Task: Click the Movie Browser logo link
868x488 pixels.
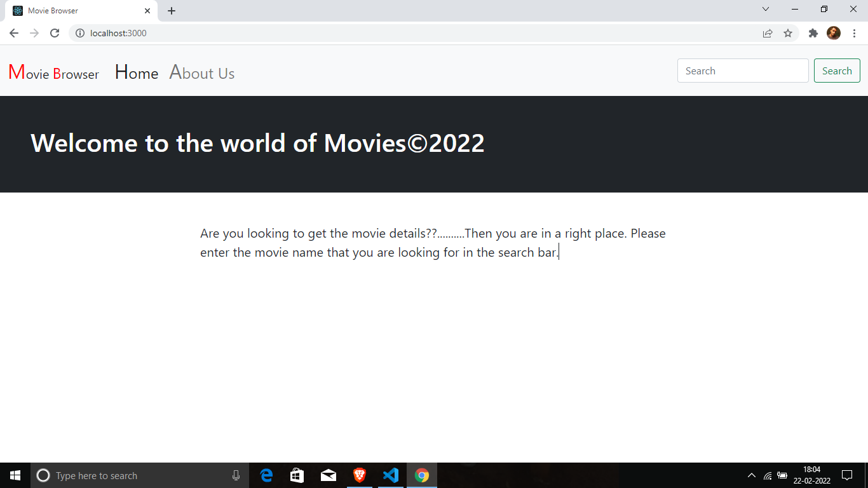Action: (x=54, y=72)
